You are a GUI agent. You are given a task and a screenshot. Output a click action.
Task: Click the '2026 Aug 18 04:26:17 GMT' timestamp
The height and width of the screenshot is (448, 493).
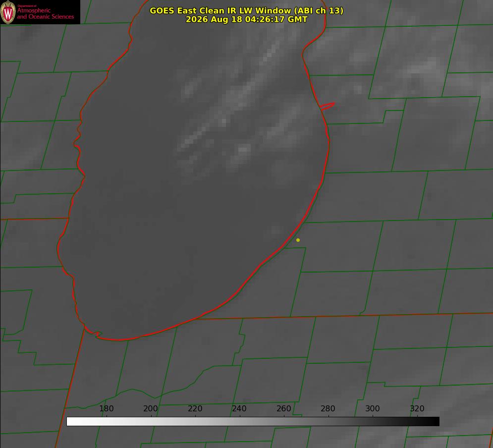click(247, 19)
